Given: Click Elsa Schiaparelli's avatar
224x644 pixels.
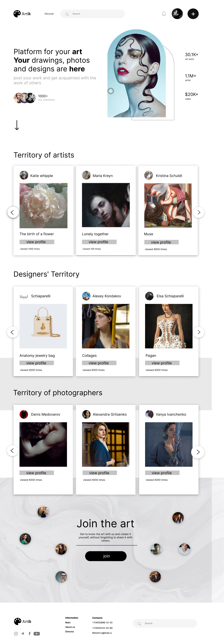Looking at the screenshot, I should pyautogui.click(x=149, y=296).
